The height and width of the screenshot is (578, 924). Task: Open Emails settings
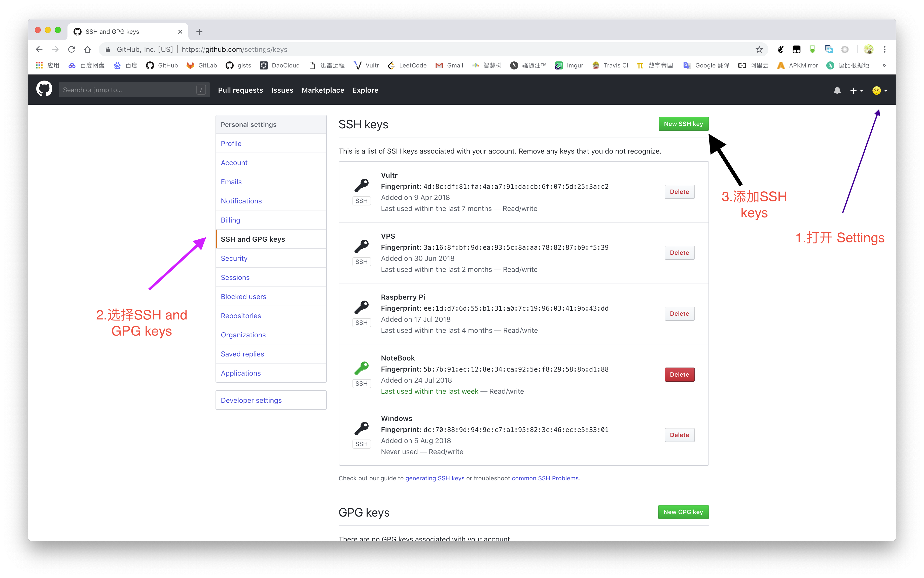(x=271, y=182)
